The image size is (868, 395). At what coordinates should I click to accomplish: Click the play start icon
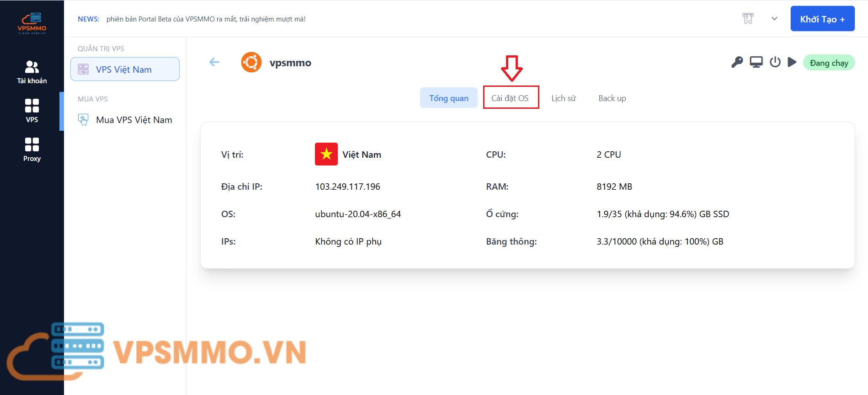pos(792,63)
